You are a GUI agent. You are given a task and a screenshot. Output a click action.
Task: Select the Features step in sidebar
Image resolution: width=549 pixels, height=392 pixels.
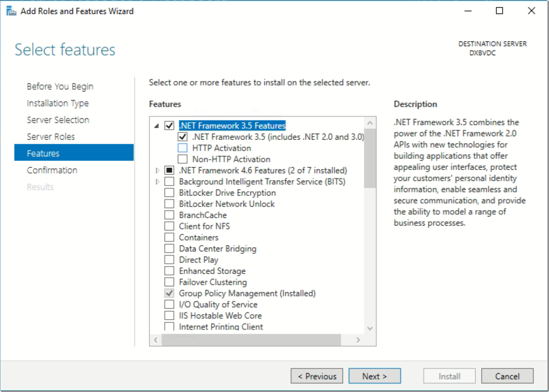pos(74,153)
